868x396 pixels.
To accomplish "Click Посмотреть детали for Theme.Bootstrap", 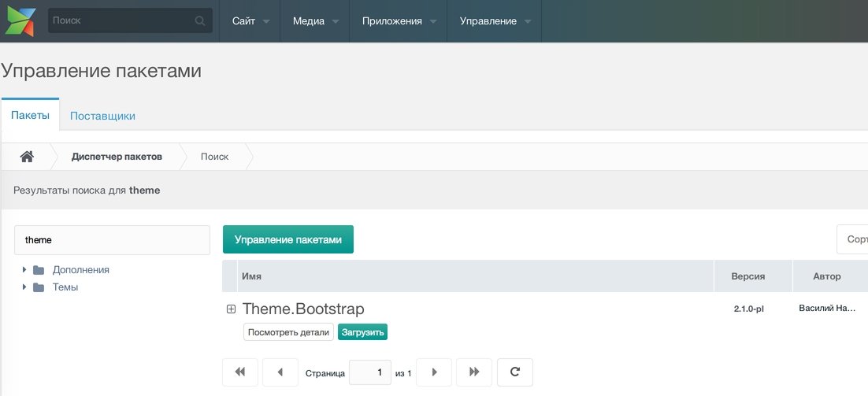I will tap(288, 332).
